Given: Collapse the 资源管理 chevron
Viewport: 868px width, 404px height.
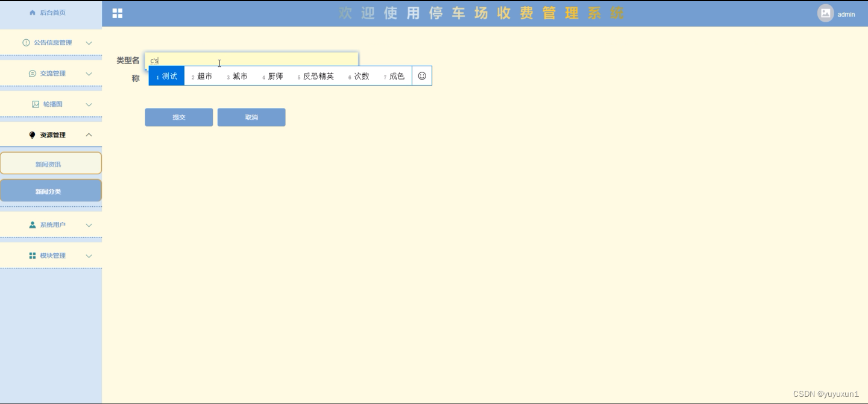Looking at the screenshot, I should [89, 135].
